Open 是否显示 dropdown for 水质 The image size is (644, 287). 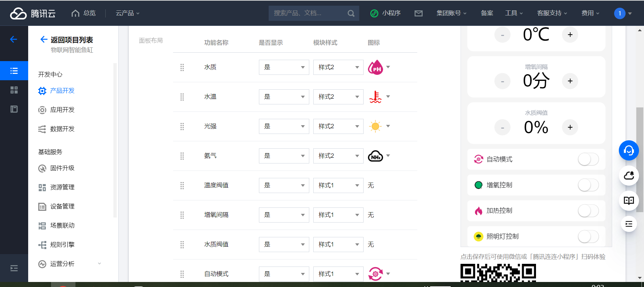click(x=284, y=67)
